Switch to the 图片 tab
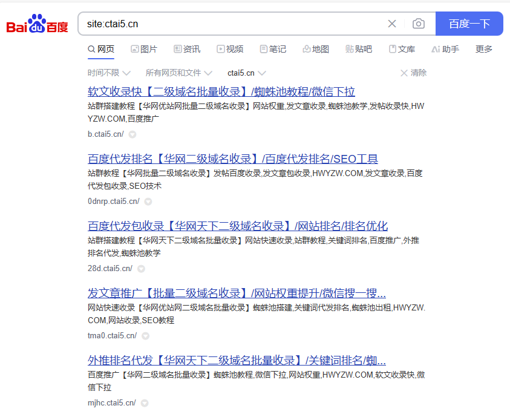This screenshot has width=510, height=420. coord(144,49)
